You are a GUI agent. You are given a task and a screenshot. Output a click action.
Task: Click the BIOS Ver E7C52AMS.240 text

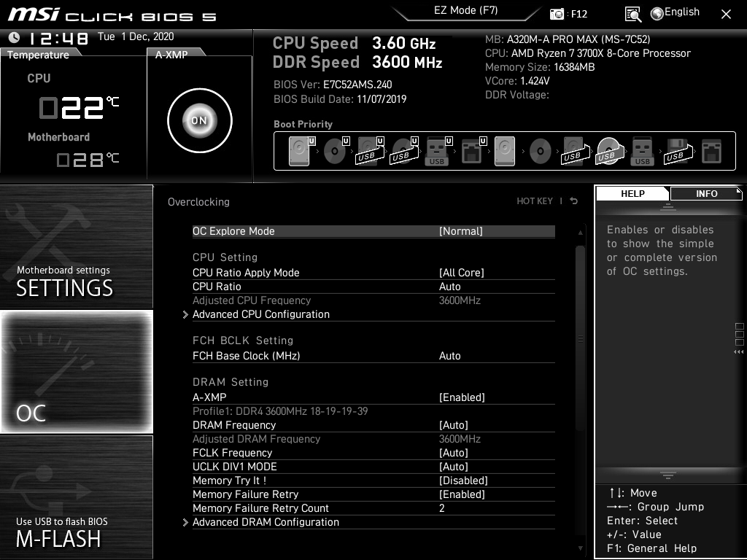pyautogui.click(x=333, y=85)
